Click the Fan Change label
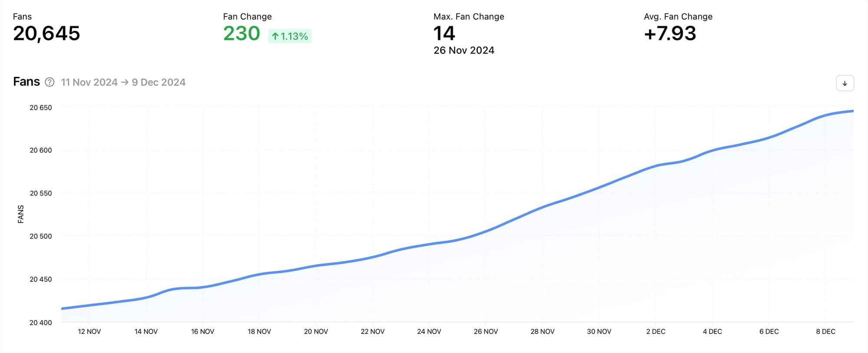 pos(247,16)
